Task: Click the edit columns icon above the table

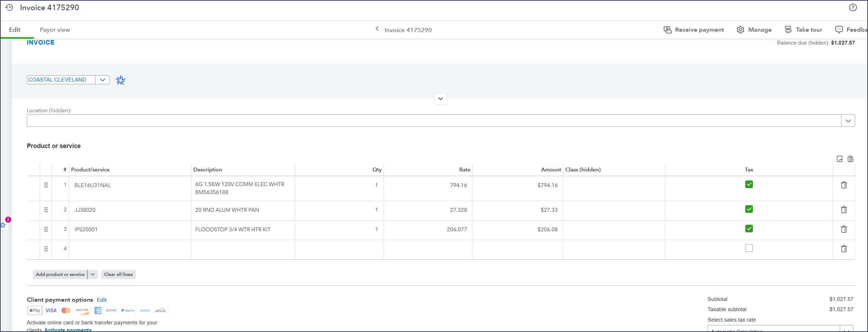Action: click(840, 159)
